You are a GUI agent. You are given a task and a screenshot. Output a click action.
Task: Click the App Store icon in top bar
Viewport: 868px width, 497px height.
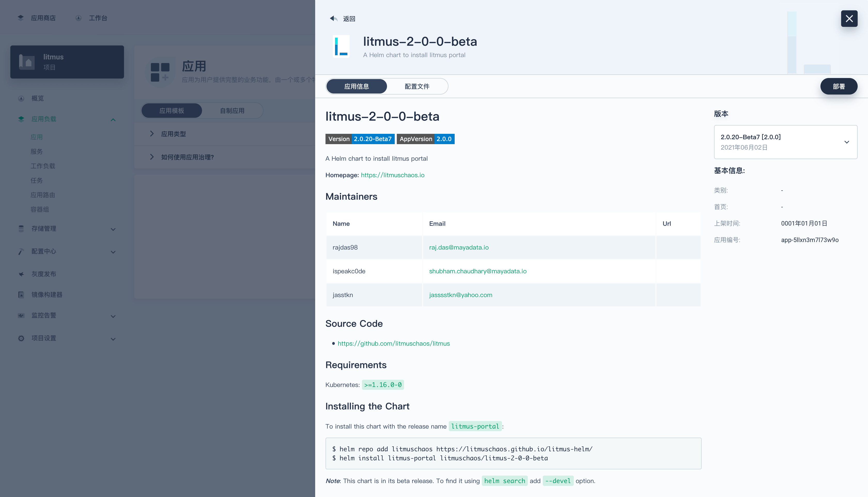coord(21,18)
